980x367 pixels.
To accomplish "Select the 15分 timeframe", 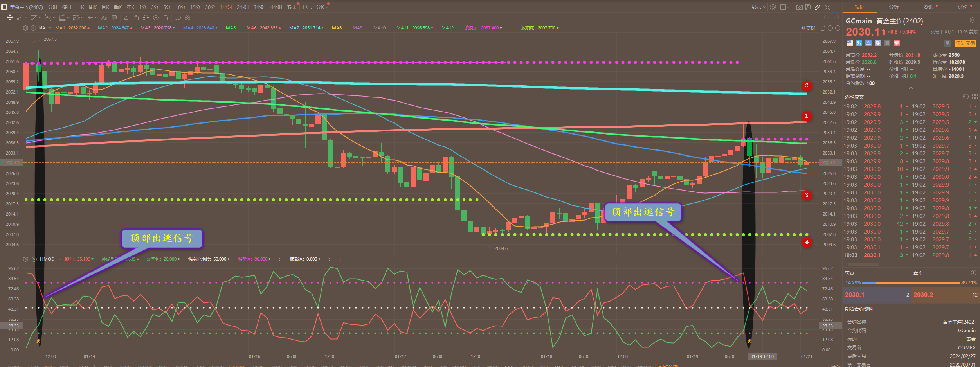I will point(195,7).
